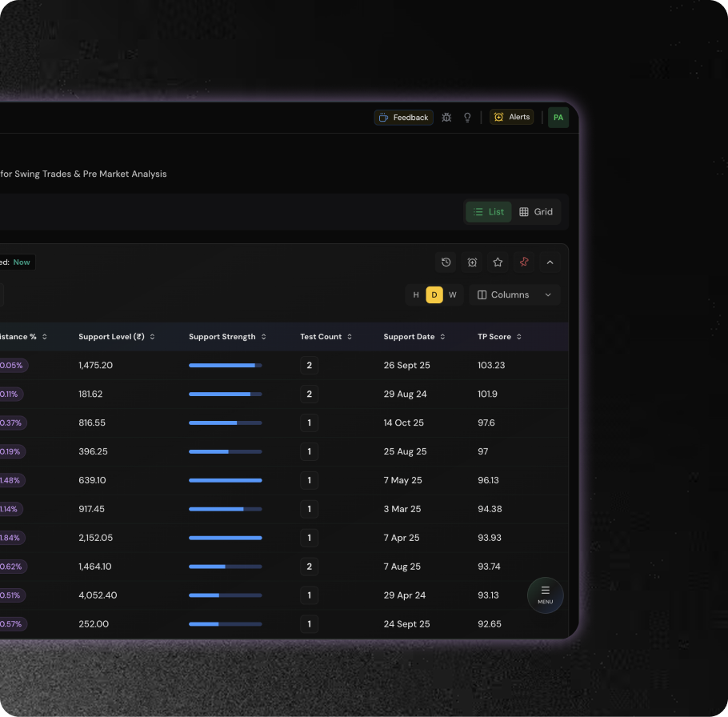Click the bug report icon
728x717 pixels.
[446, 118]
